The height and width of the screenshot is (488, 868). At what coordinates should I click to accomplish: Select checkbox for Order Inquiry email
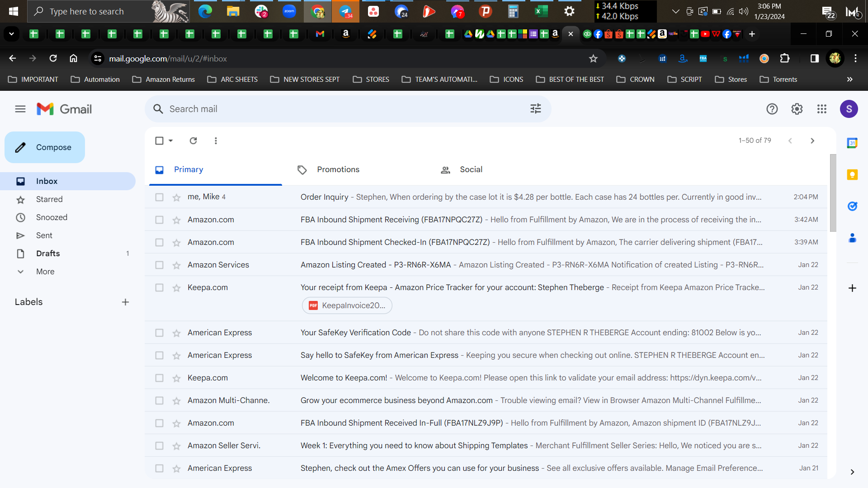(x=159, y=197)
